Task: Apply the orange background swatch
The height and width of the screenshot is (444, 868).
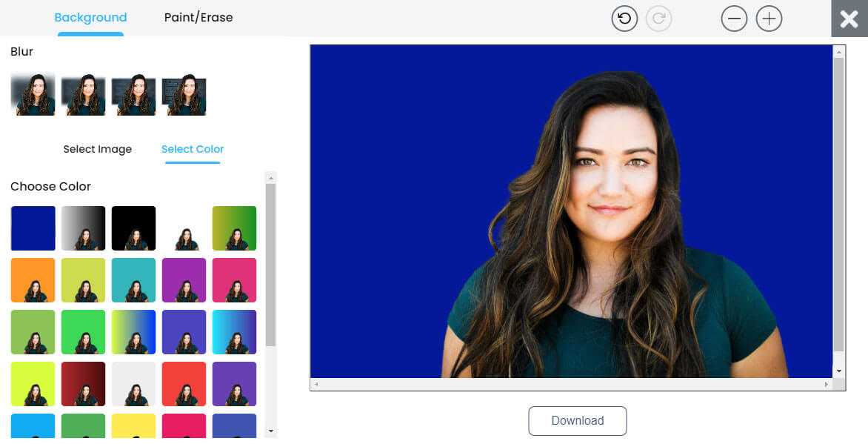Action: (33, 280)
